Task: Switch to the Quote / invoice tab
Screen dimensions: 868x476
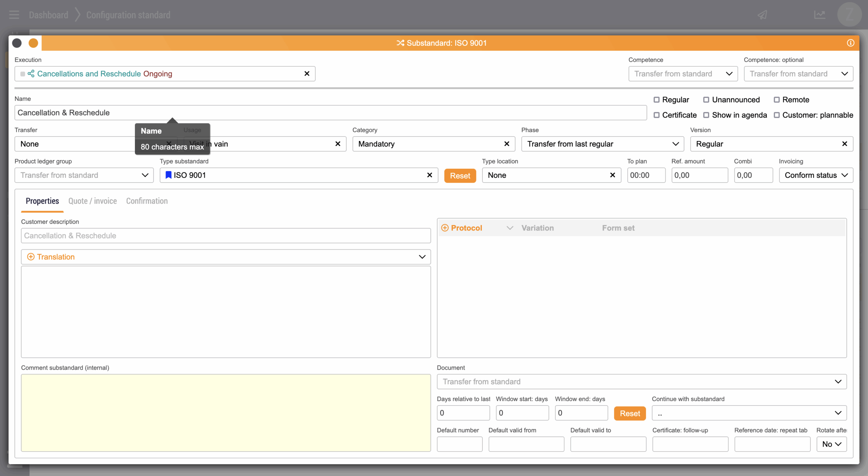Action: tap(93, 201)
